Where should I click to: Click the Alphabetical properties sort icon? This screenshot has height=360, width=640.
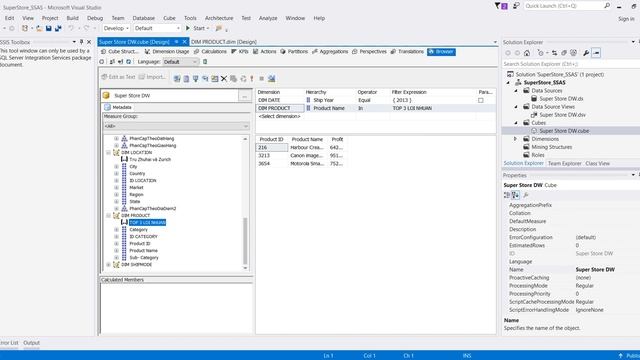[516, 195]
